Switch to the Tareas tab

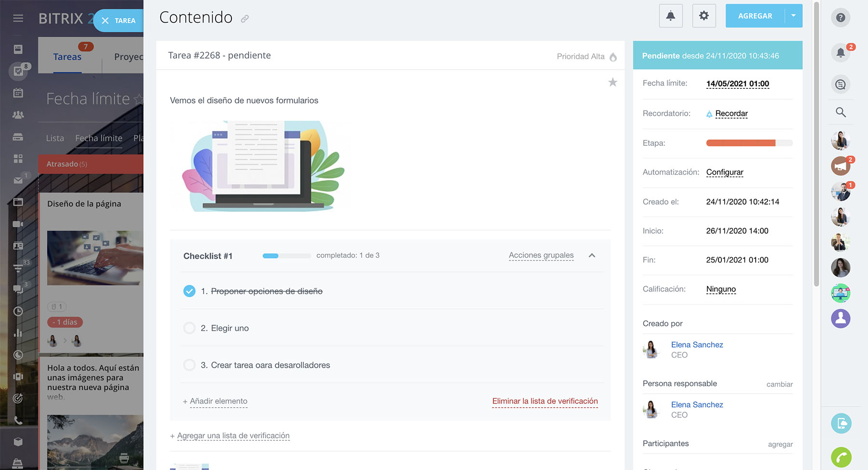pyautogui.click(x=67, y=57)
